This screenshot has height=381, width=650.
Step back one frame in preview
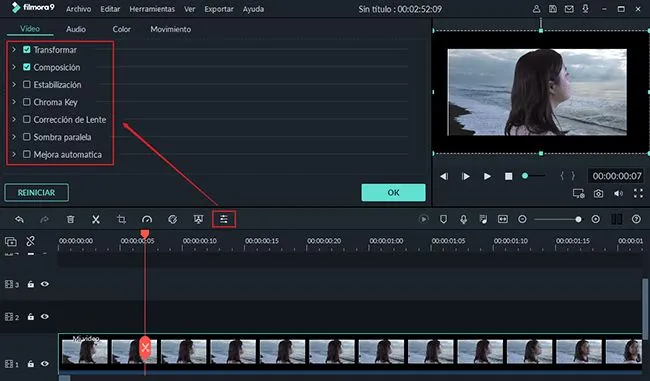point(444,176)
